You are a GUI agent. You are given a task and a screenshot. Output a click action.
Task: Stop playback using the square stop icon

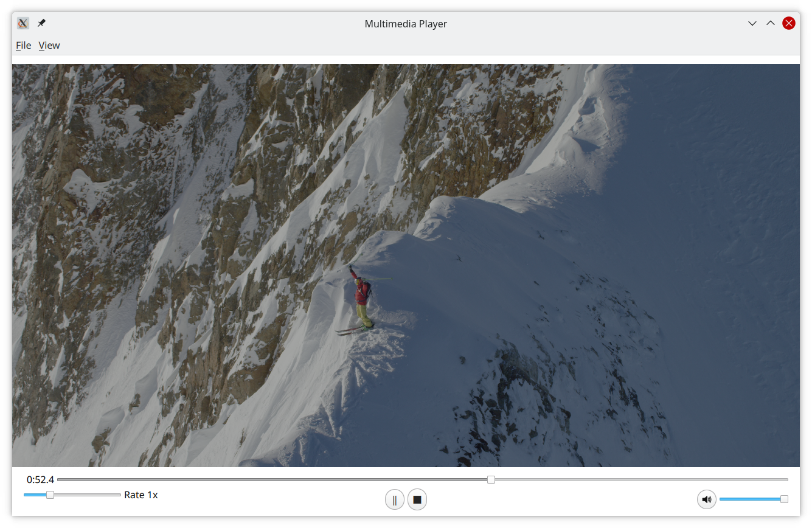click(417, 499)
